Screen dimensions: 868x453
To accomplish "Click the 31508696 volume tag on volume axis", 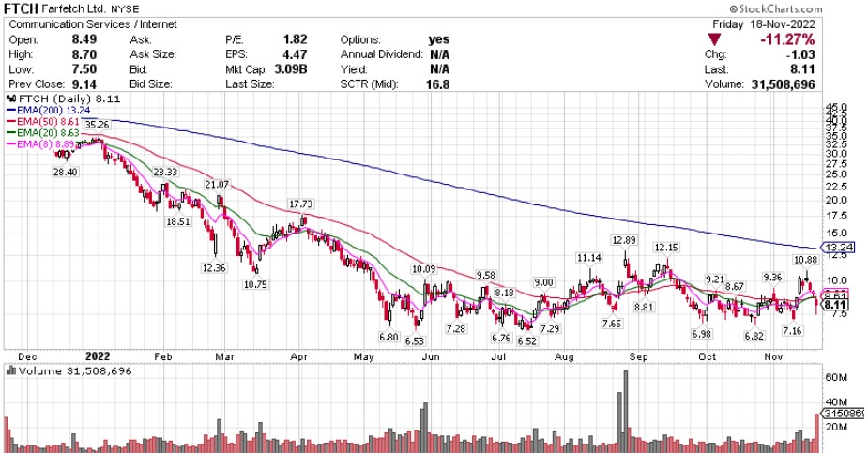I will (843, 414).
